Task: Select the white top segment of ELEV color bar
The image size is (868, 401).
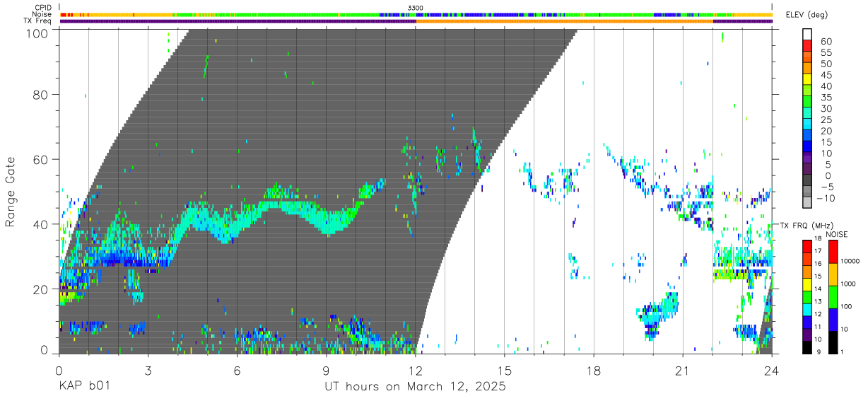Action: click(x=807, y=34)
